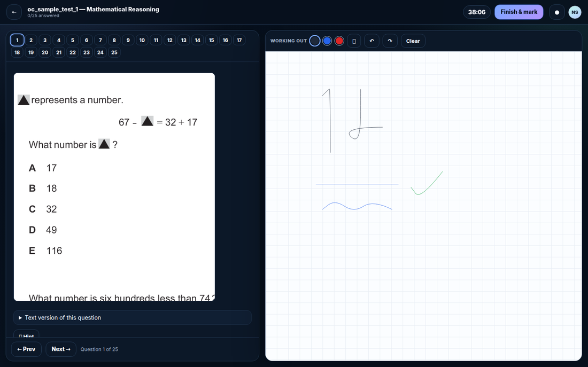Jump to question 20
The width and height of the screenshot is (588, 367).
pyautogui.click(x=45, y=52)
